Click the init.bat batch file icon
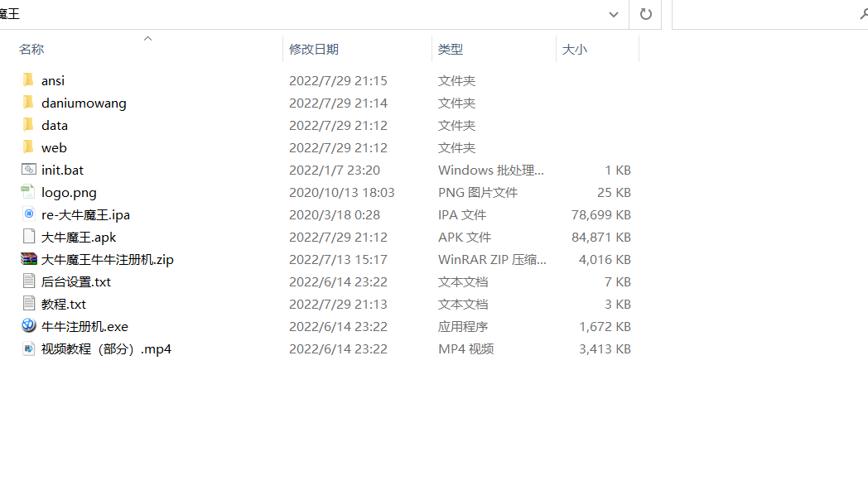This screenshot has height=490, width=868. click(x=29, y=170)
